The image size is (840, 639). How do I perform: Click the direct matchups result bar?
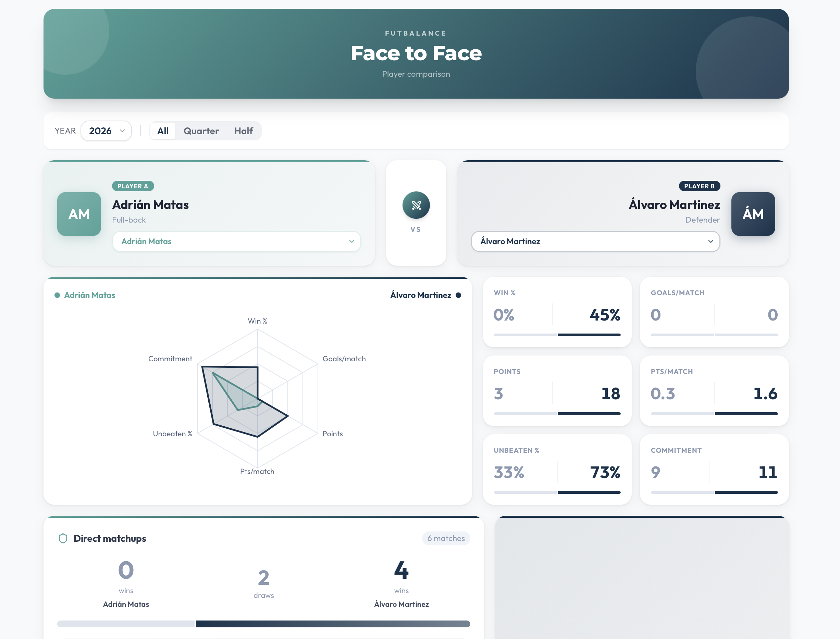(264, 624)
